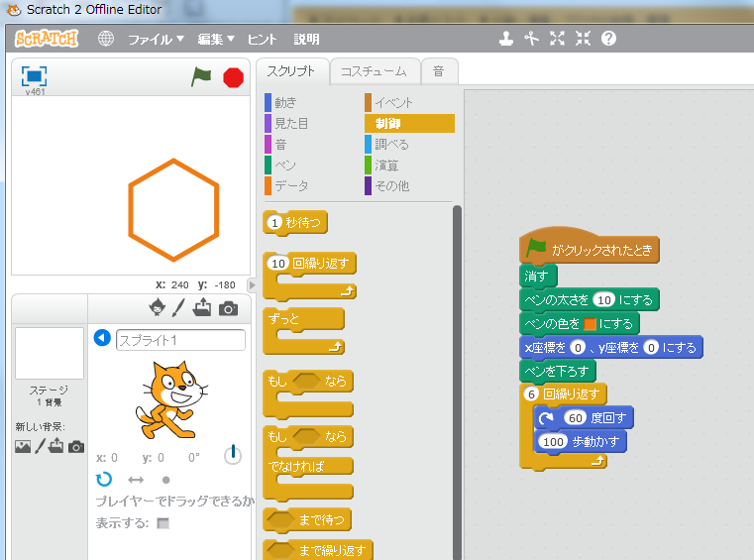Open block help question mark tool
The image size is (754, 560).
pos(608,39)
